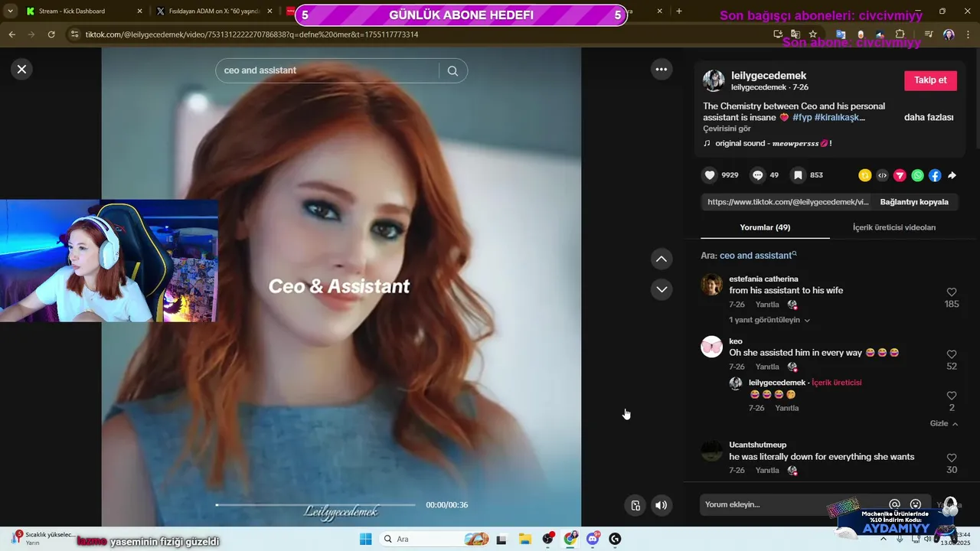Open File Explorer from the taskbar
The width and height of the screenshot is (980, 551).
pyautogui.click(x=524, y=539)
